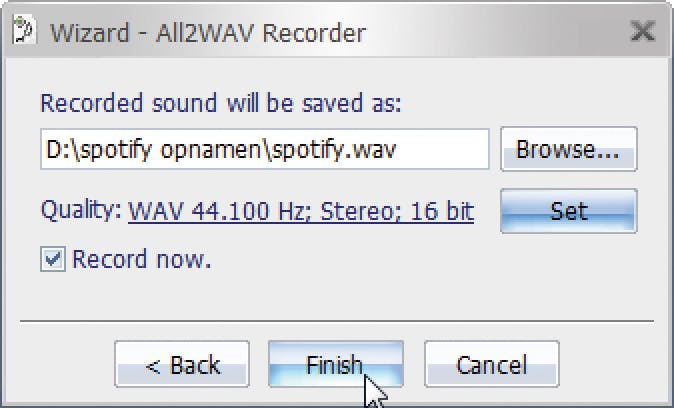Click Finish to complete the wizard
The height and width of the screenshot is (408, 674).
(x=335, y=365)
